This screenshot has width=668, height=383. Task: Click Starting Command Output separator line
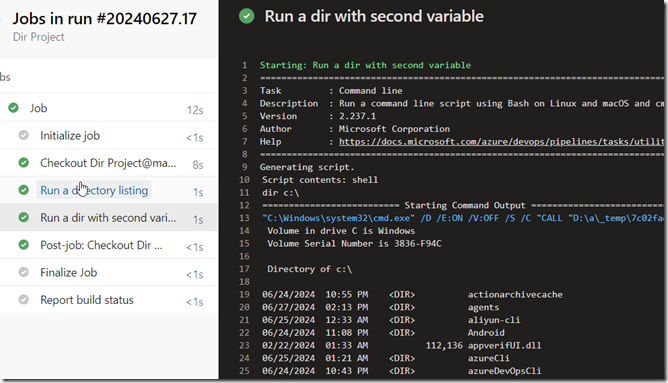463,205
